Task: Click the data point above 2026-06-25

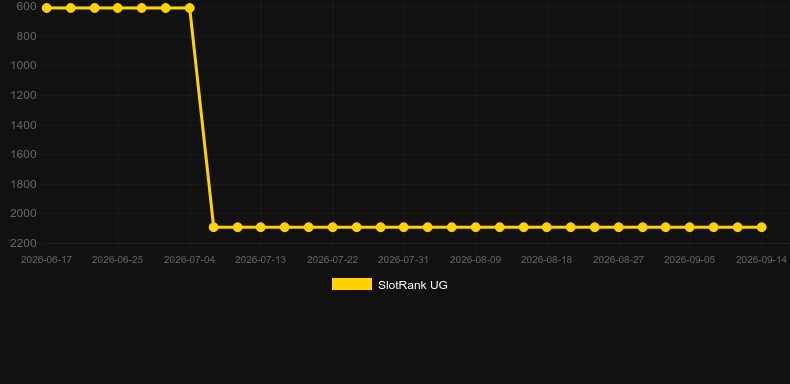Action: (x=118, y=8)
